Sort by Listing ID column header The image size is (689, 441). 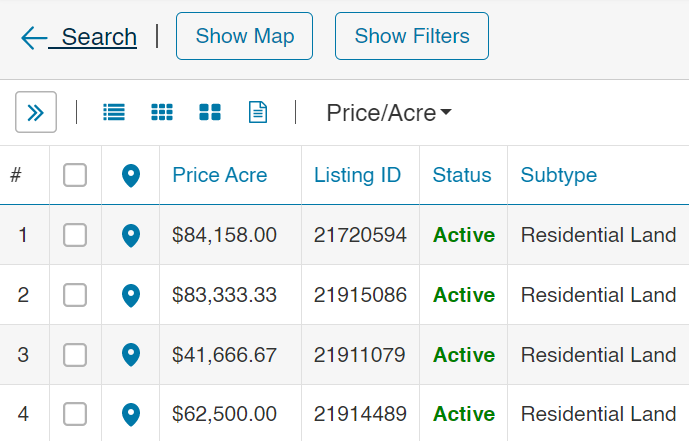tap(357, 175)
